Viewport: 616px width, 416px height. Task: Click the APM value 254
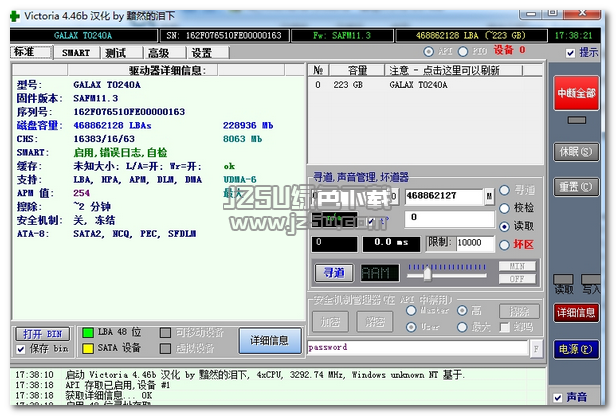(x=82, y=193)
